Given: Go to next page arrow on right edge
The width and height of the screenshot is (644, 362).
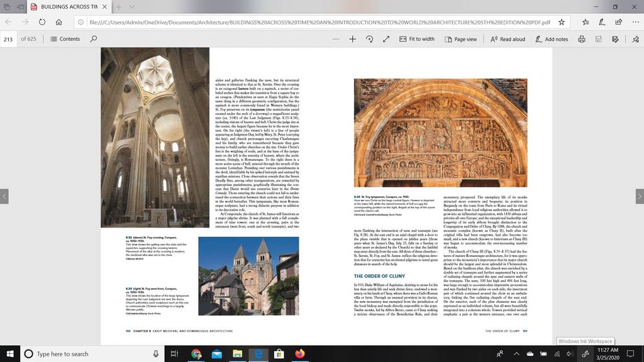Looking at the screenshot, I should [640, 196].
